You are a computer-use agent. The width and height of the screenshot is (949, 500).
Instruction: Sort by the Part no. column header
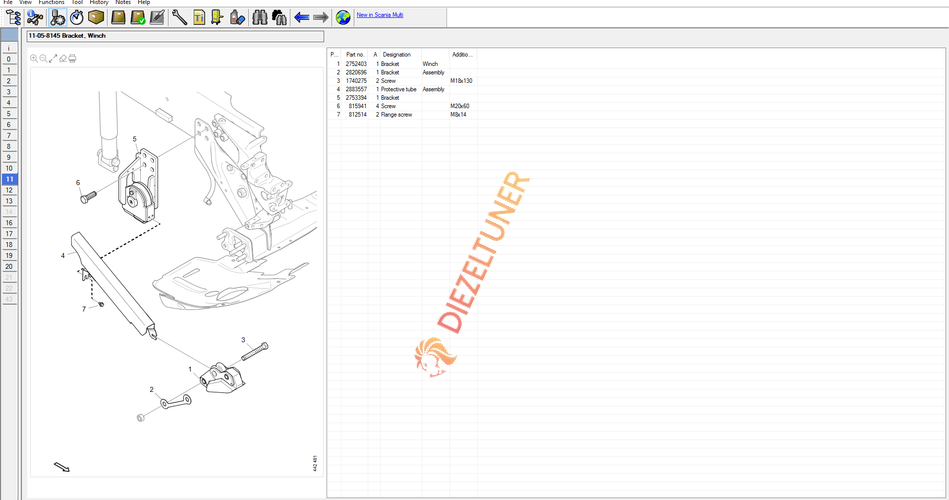(x=355, y=54)
